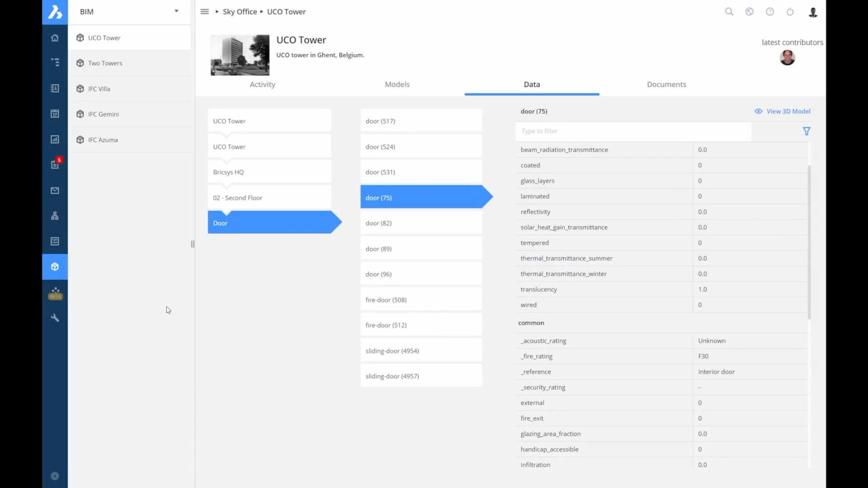Image resolution: width=868 pixels, height=488 pixels.
Task: Select the IFC Villa project
Action: (99, 89)
